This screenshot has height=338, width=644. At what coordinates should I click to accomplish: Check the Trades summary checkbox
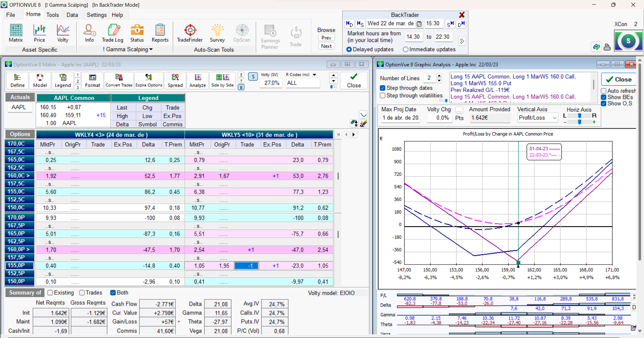[82, 293]
